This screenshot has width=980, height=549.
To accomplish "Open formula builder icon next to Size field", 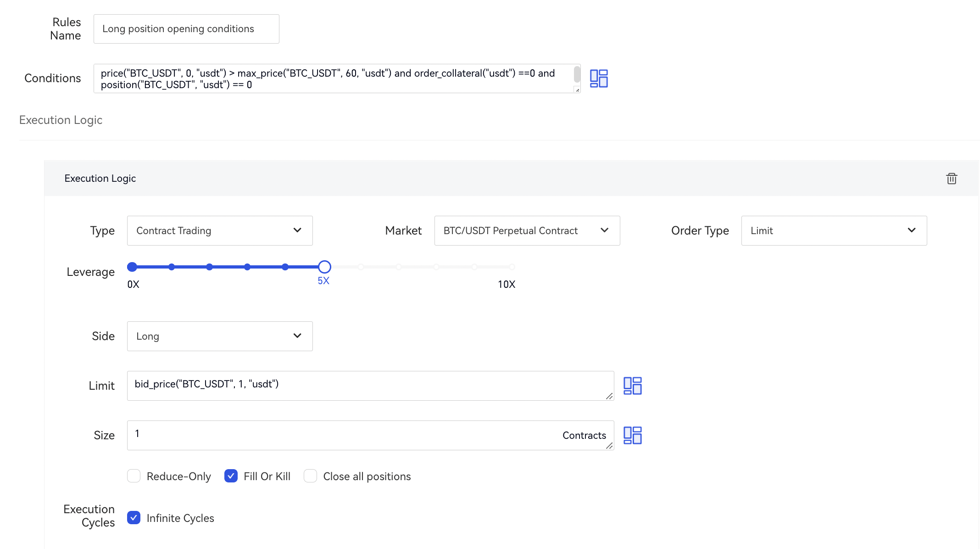I will [632, 435].
